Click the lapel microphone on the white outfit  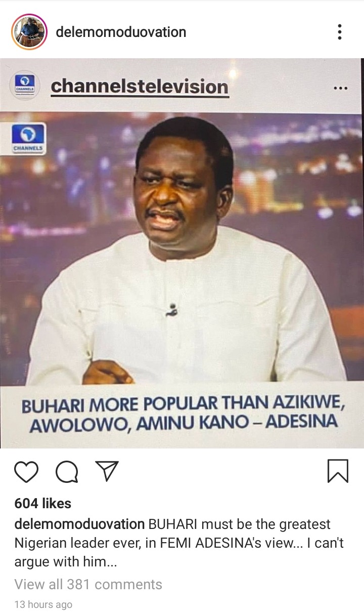tap(172, 310)
